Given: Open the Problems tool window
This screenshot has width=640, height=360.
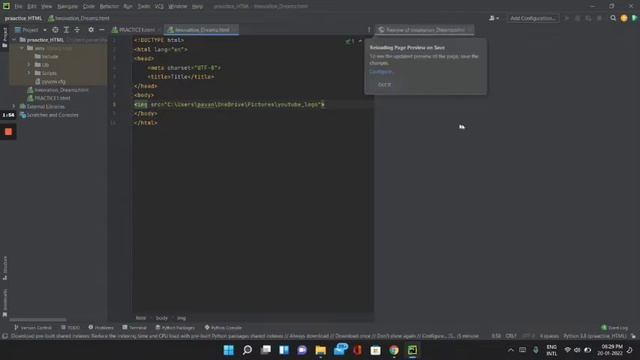Looking at the screenshot, I should click(x=101, y=327).
